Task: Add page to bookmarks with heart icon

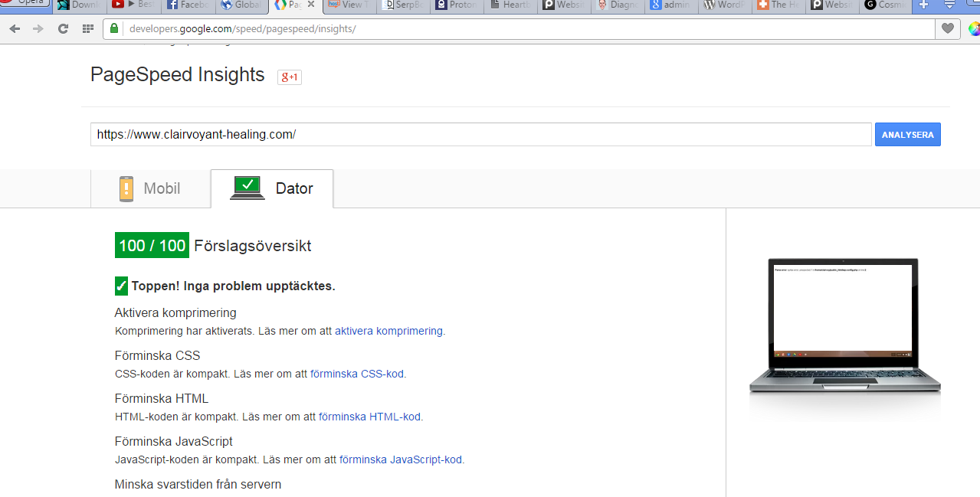Action: pyautogui.click(x=948, y=29)
